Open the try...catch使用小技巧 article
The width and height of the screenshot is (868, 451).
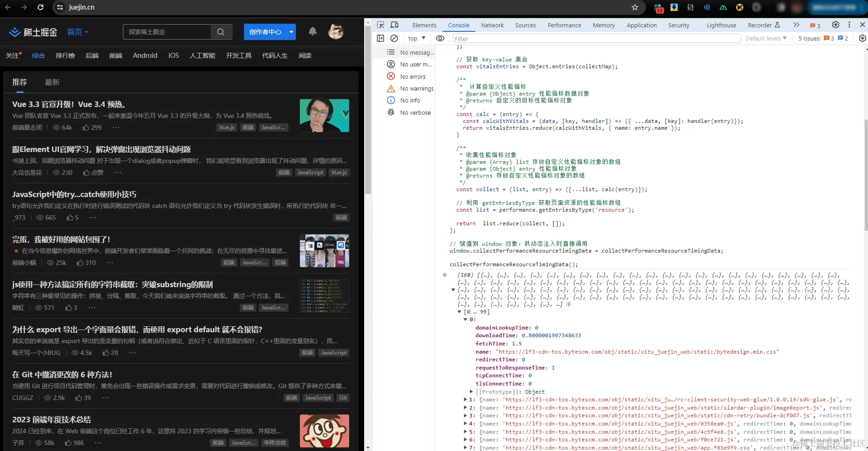pyautogui.click(x=74, y=194)
